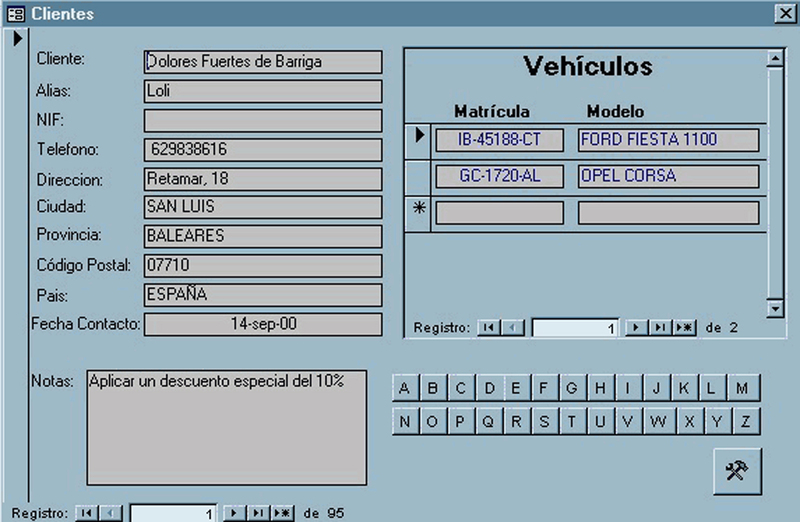
Task: Filter clients by letter J
Action: (x=657, y=388)
